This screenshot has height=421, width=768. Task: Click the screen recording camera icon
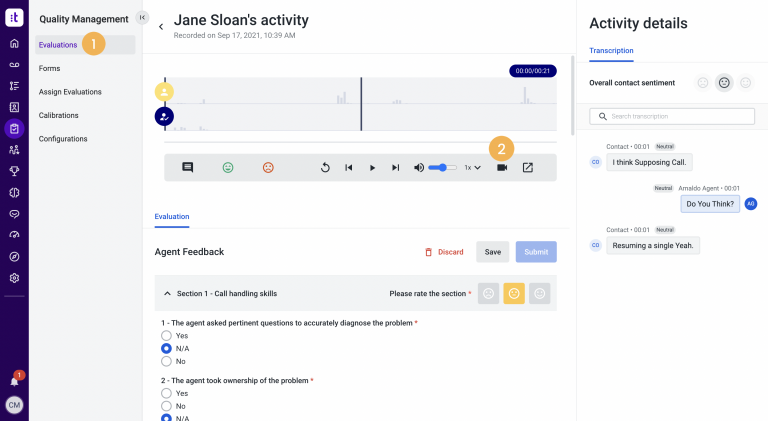click(x=502, y=168)
